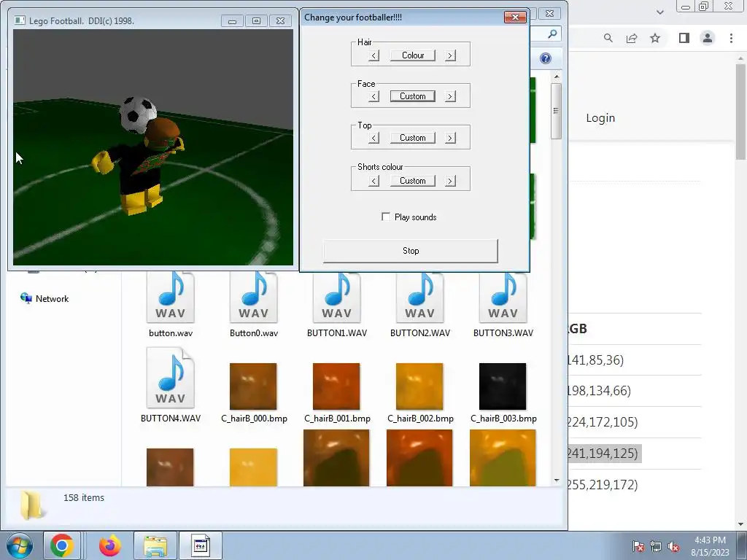The image size is (747, 560).
Task: Select the C_hairB_002.bmp thumbnail
Action: pos(419,386)
